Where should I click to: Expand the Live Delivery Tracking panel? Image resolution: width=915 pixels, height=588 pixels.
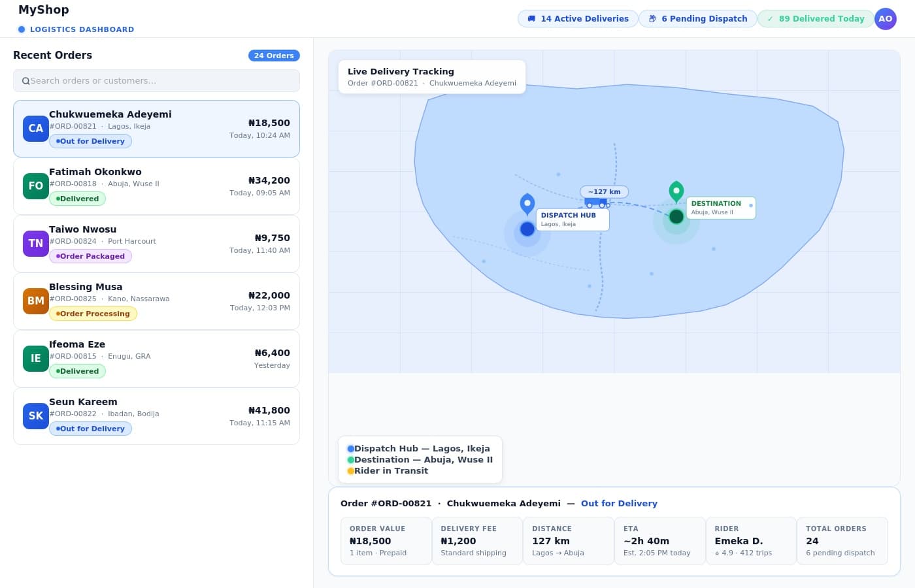430,76
